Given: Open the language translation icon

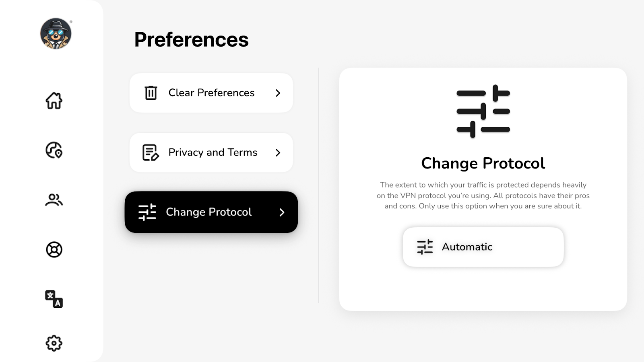Looking at the screenshot, I should coord(54,299).
